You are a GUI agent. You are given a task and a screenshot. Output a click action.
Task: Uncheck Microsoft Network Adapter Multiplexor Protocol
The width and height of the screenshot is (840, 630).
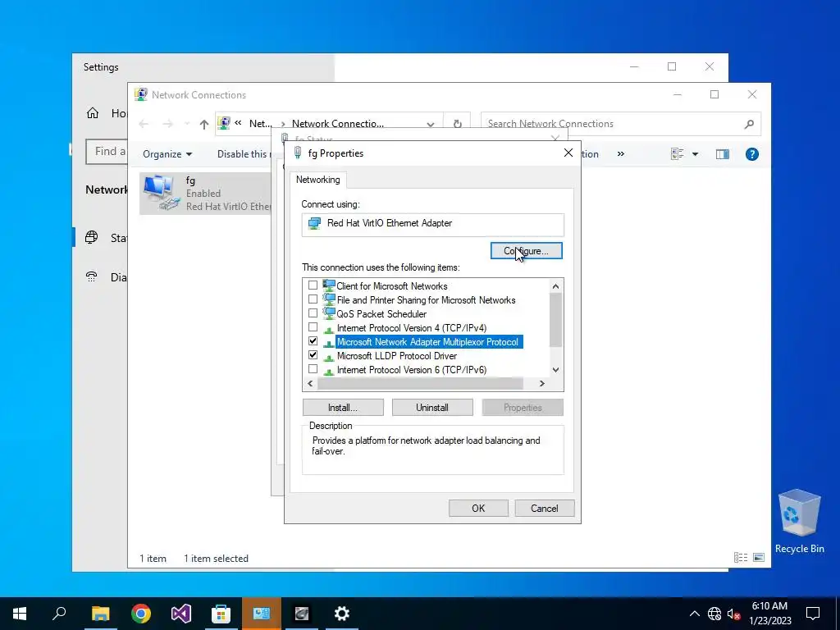pyautogui.click(x=313, y=341)
